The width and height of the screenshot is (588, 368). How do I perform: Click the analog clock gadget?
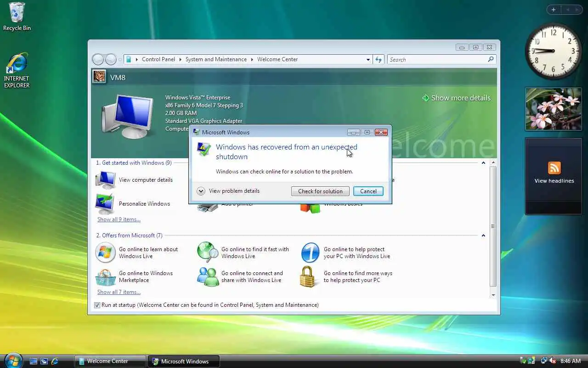[x=553, y=51]
